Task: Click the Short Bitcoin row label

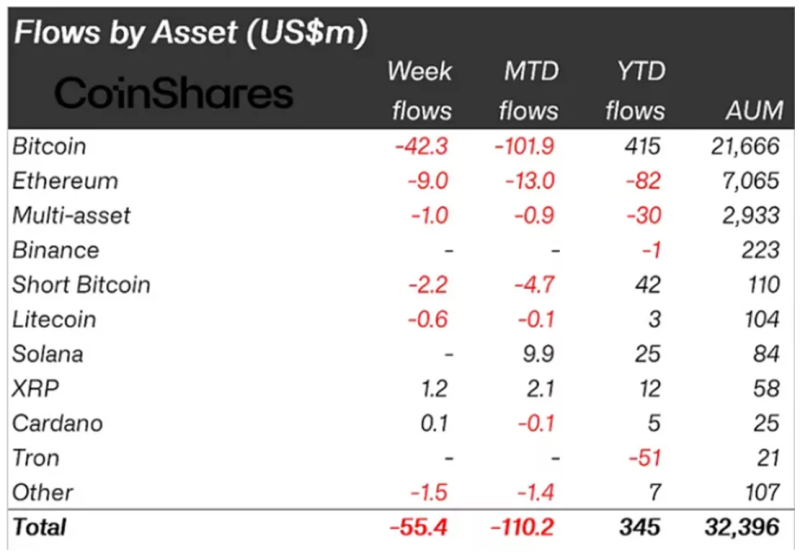Action: click(81, 284)
